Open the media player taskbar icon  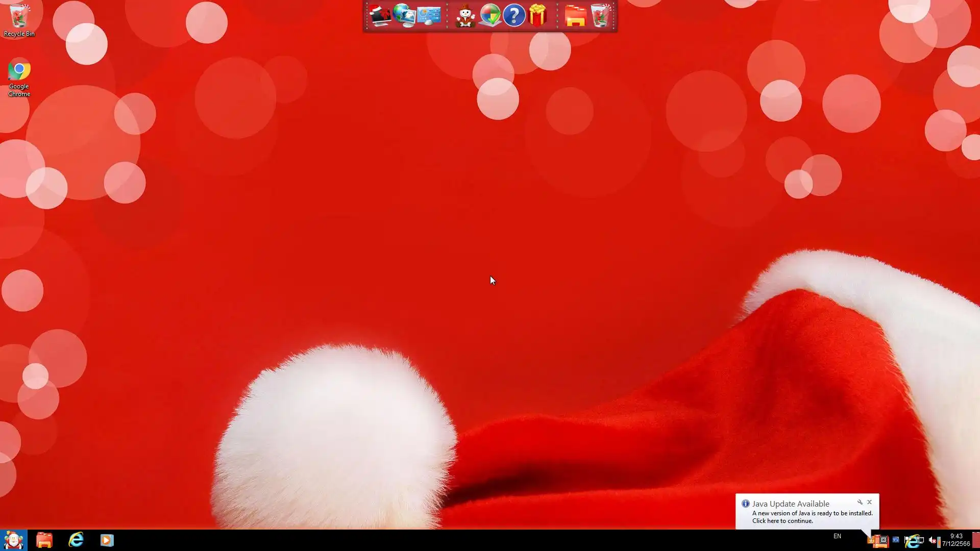[x=107, y=540]
